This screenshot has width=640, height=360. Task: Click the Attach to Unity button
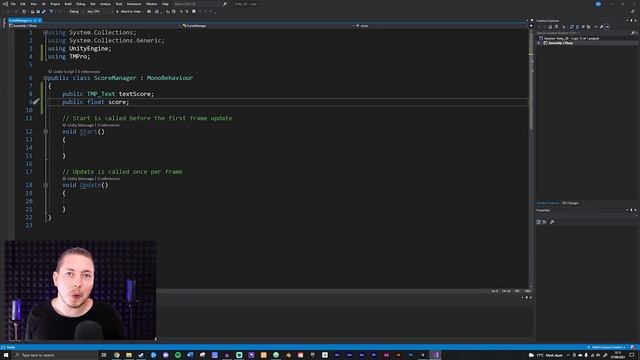[x=129, y=12]
